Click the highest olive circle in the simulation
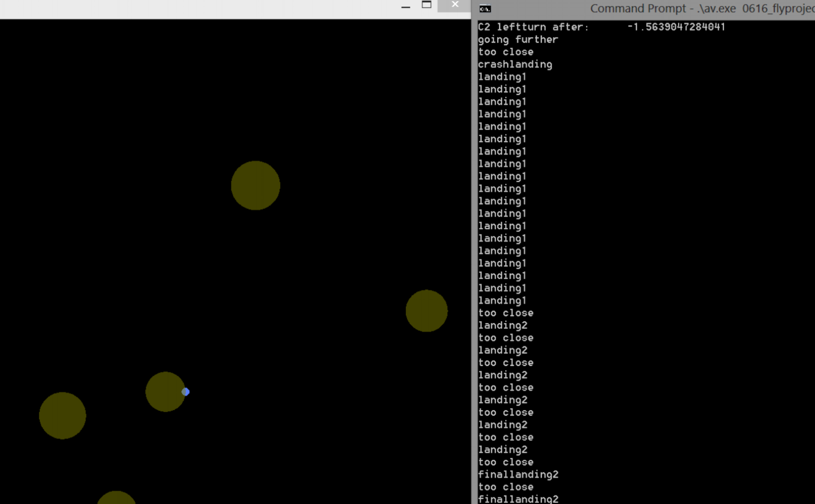815x504 pixels. (256, 185)
